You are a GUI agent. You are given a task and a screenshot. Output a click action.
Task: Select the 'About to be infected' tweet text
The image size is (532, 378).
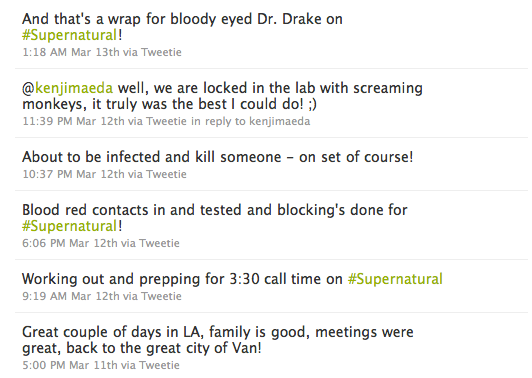[217, 157]
